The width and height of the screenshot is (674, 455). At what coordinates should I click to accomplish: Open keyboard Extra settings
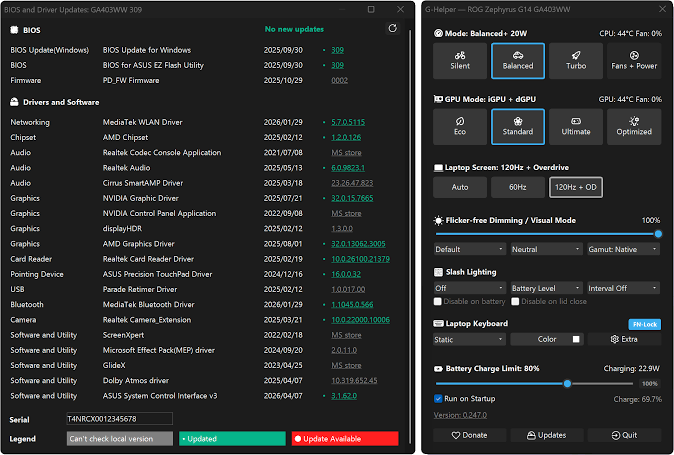[x=624, y=339]
